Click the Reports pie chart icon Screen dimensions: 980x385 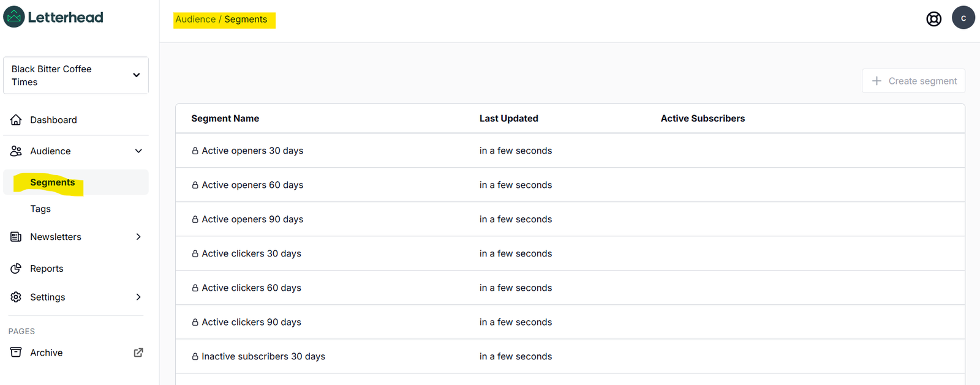tap(16, 269)
